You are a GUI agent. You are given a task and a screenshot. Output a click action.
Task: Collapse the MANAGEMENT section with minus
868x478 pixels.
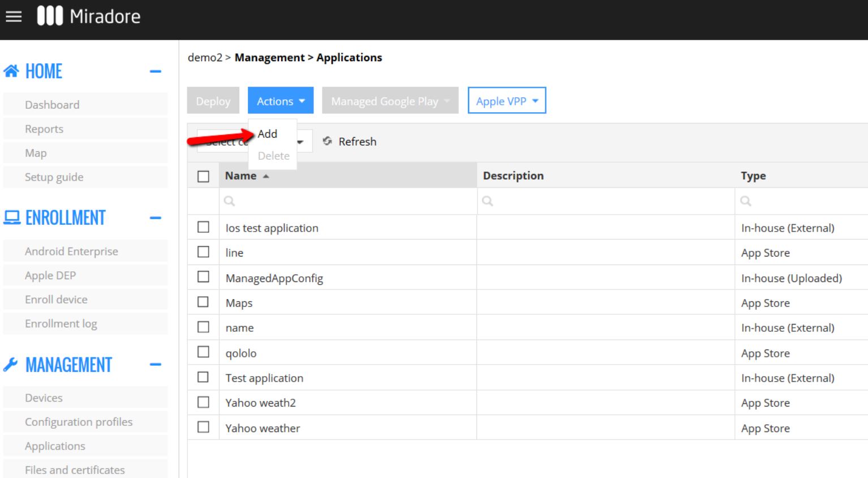(156, 365)
